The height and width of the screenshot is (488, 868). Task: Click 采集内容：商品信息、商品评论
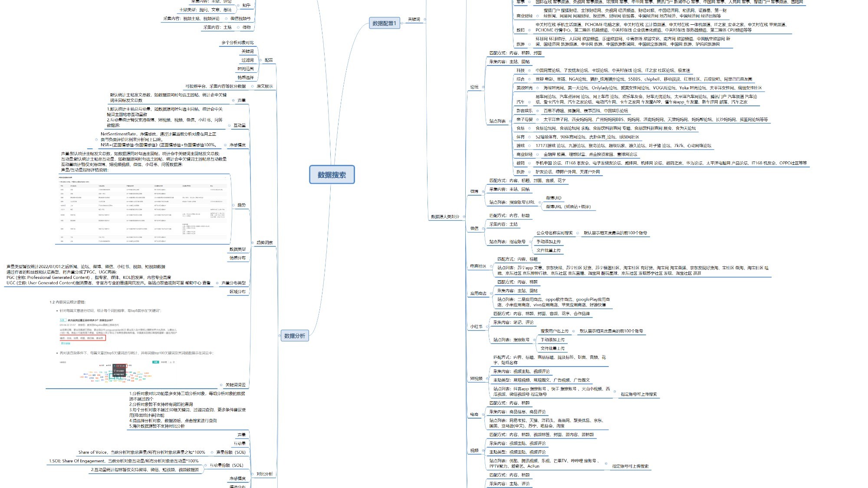(x=517, y=412)
